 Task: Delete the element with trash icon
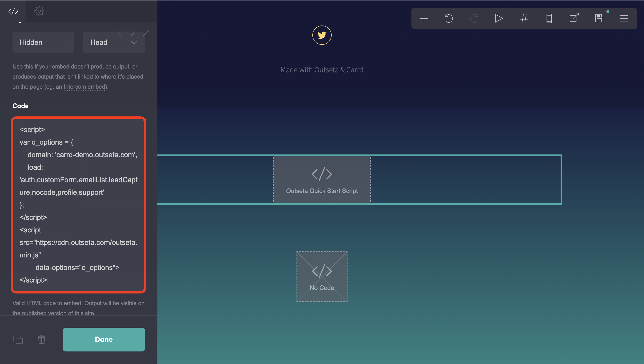coord(42,339)
